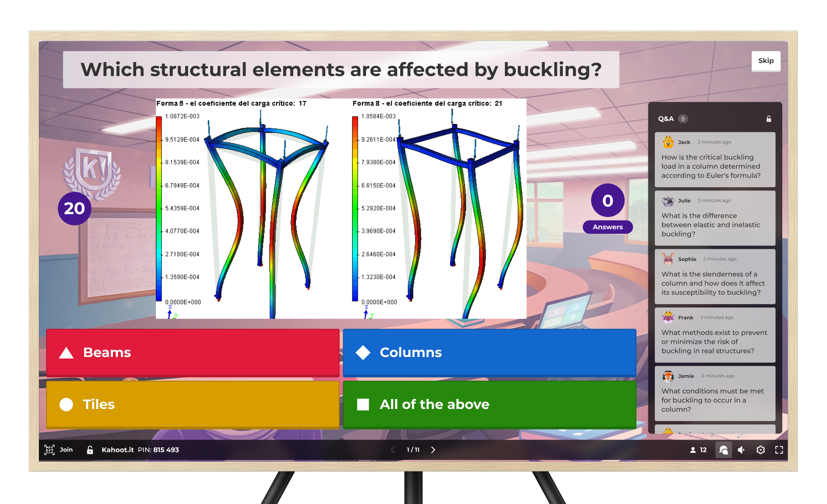Image resolution: width=827 pixels, height=504 pixels.
Task: Select the Columns answer option
Action: (489, 352)
